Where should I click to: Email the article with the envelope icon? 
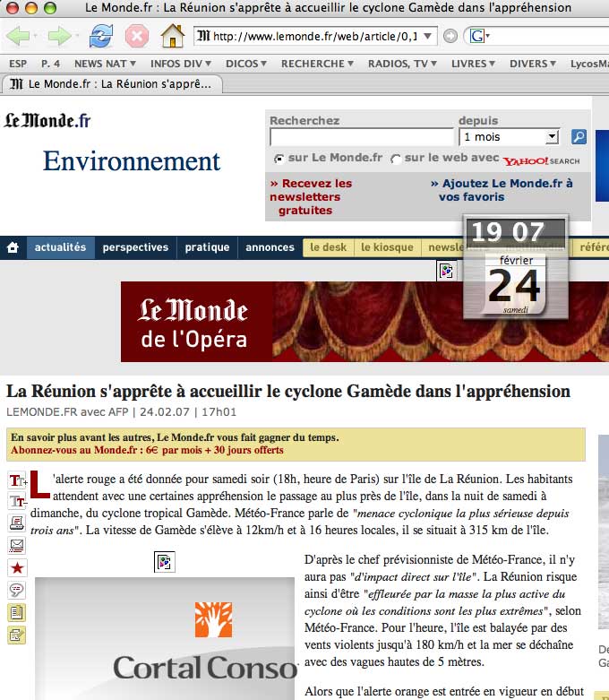tap(17, 545)
